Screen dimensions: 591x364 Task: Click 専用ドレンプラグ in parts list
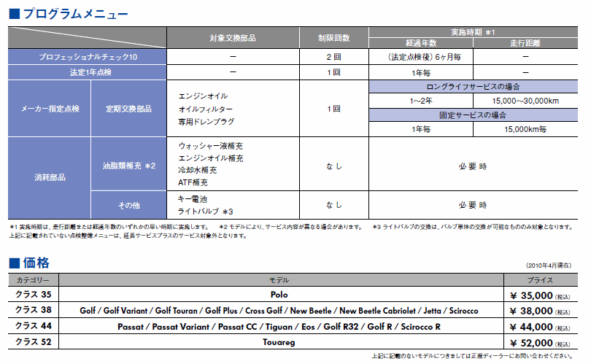pos(206,122)
